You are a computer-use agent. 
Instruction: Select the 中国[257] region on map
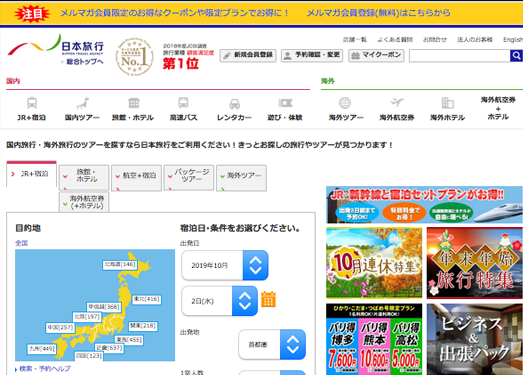click(60, 328)
